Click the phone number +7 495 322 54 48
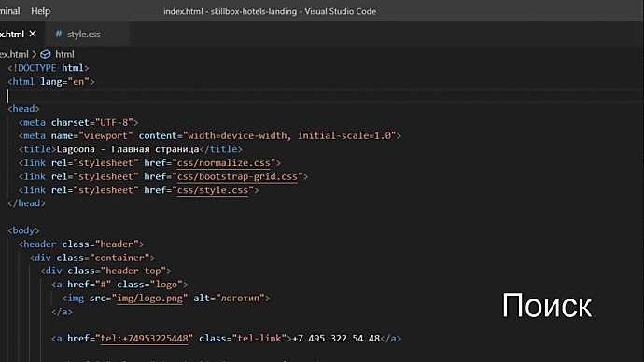 336,338
